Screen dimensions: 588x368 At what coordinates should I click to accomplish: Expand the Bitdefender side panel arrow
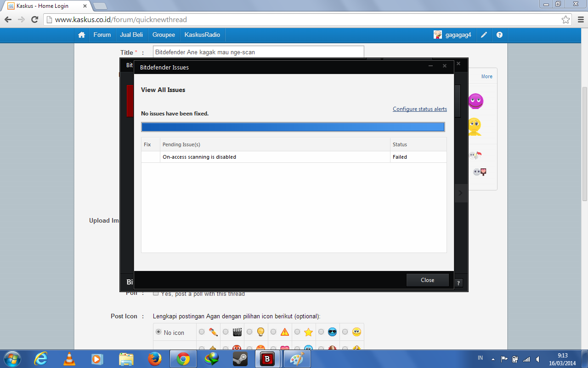tap(461, 193)
